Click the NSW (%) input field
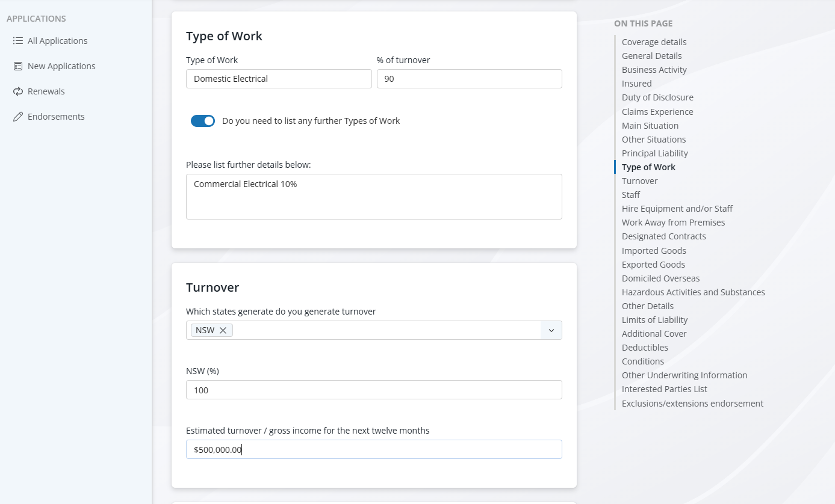The width and height of the screenshot is (835, 504). click(x=374, y=390)
